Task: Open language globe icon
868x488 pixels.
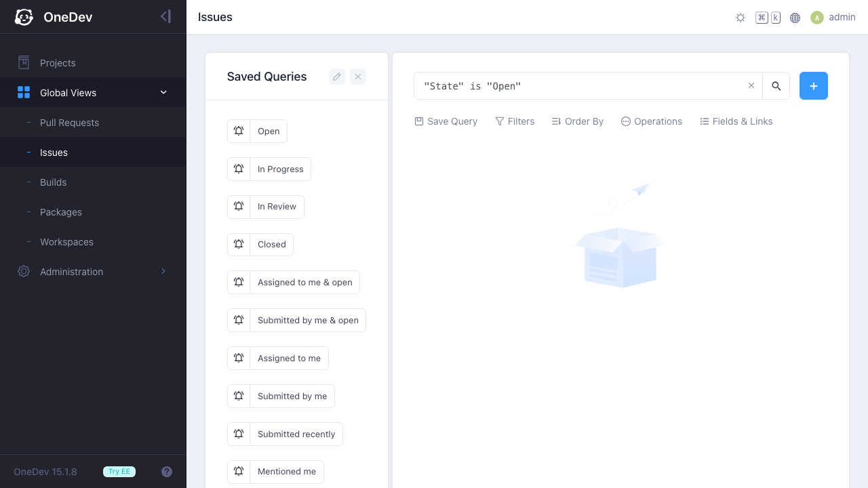Action: click(x=795, y=18)
